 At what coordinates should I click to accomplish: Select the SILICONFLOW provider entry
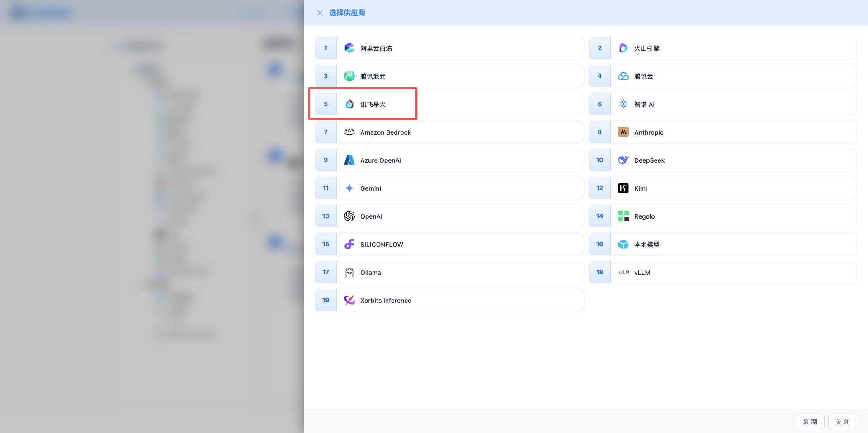coord(382,245)
